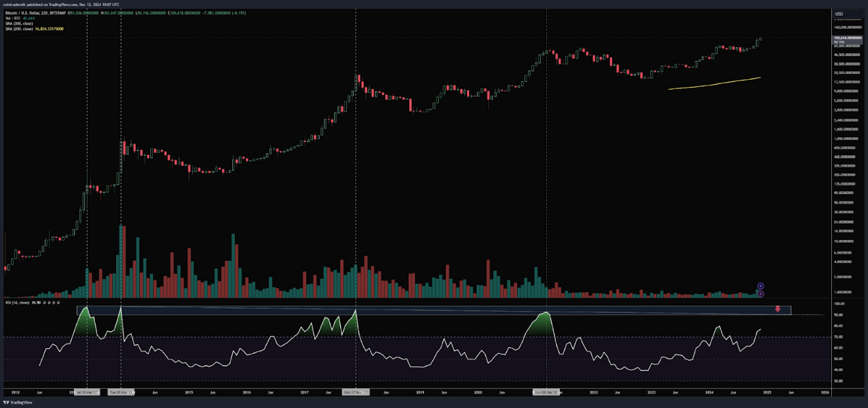
Task: Click the lower purple circle event marker
Action: 761,294
